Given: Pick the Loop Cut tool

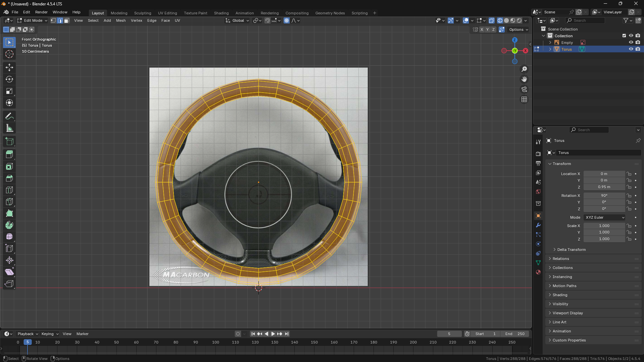Looking at the screenshot, I should click(x=9, y=190).
